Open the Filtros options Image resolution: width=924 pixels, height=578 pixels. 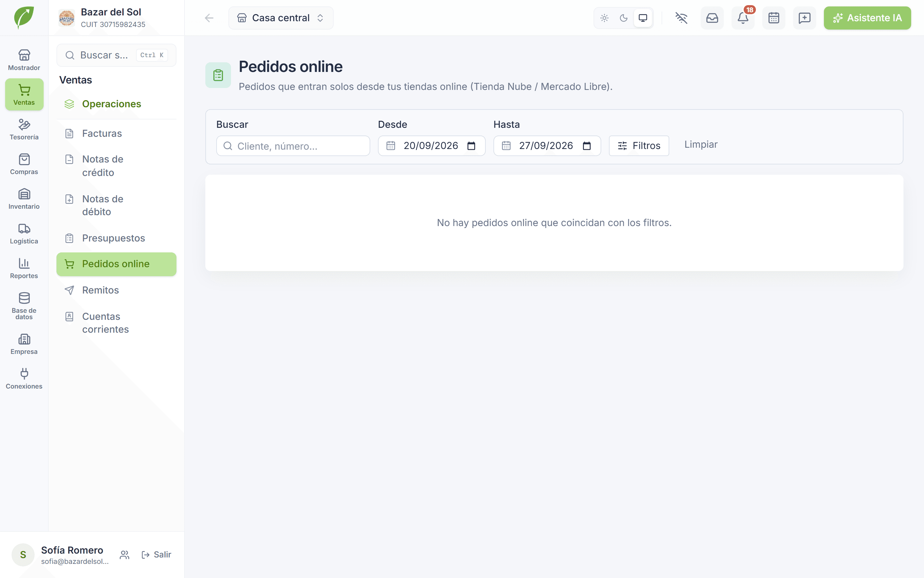pyautogui.click(x=639, y=146)
